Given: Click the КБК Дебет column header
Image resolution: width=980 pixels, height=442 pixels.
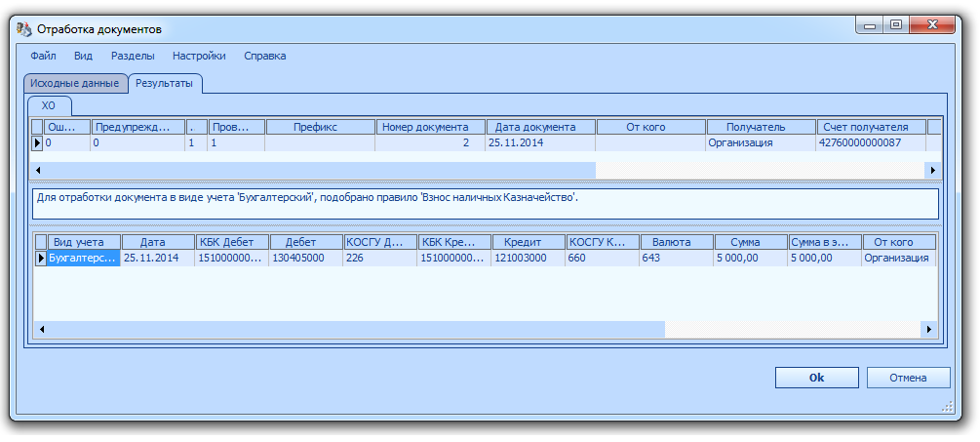Looking at the screenshot, I should (232, 242).
